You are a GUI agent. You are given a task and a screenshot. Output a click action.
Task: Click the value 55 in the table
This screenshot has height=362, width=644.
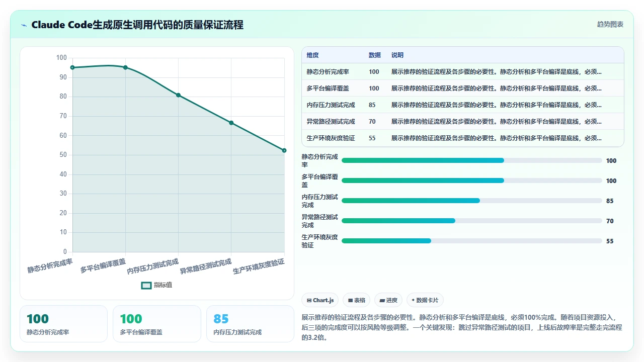point(372,138)
